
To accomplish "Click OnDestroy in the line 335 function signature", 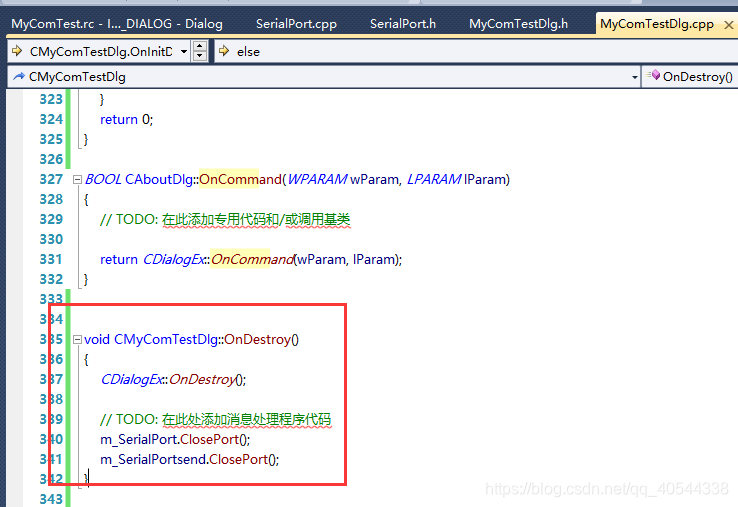I will tap(258, 339).
